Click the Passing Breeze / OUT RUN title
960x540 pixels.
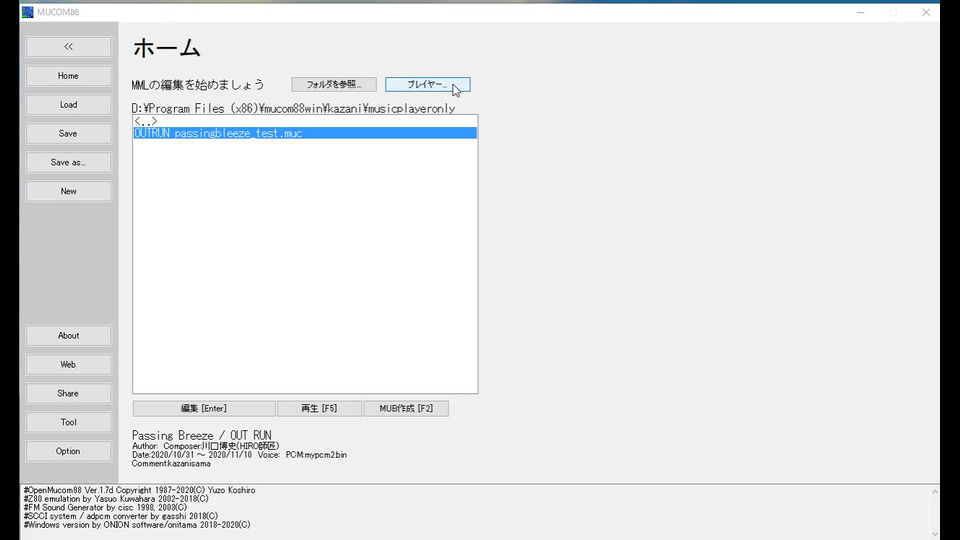(201, 435)
